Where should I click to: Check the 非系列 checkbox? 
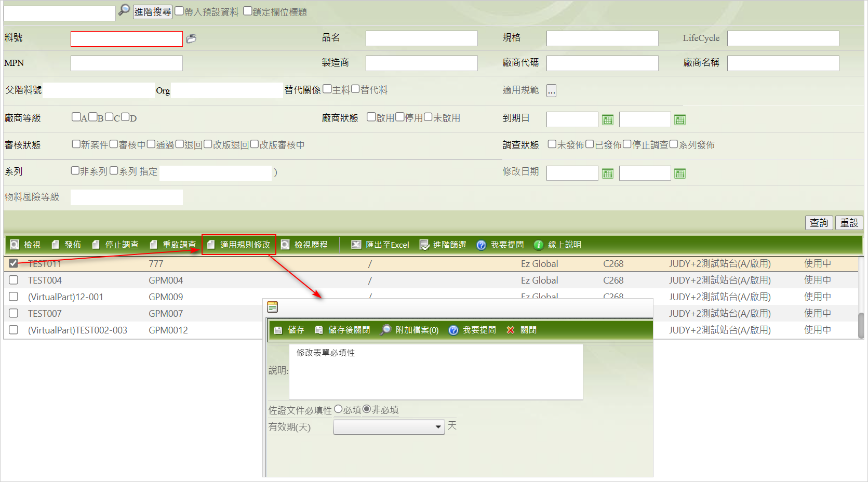click(75, 170)
